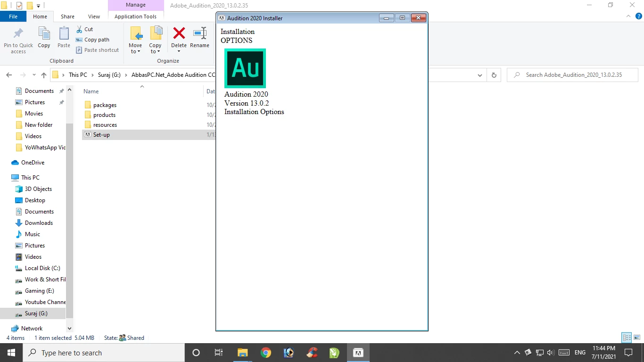Select Local Disk (C:) in the navigation pane
644x362 pixels.
[42, 268]
